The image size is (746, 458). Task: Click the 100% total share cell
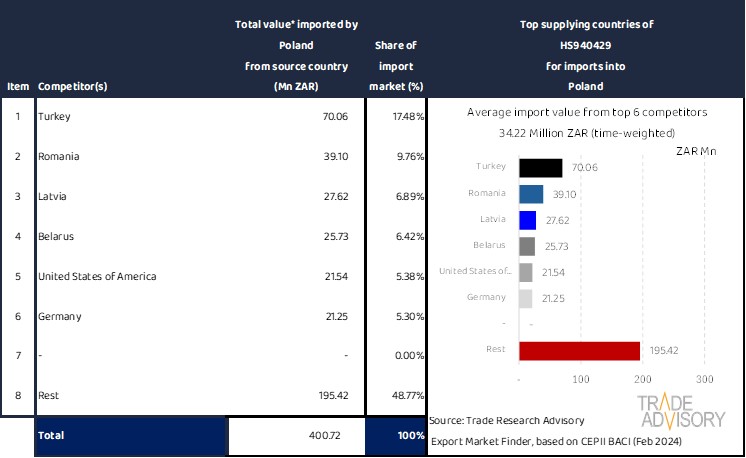[x=409, y=437]
